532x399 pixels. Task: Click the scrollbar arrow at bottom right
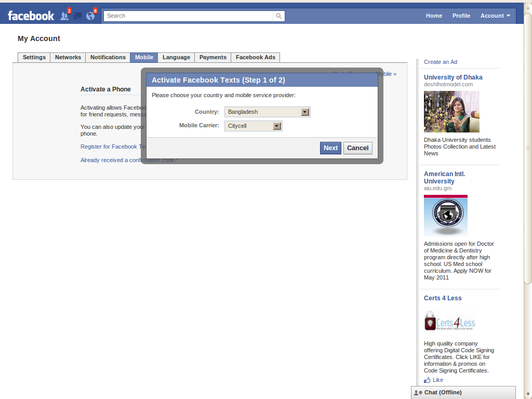tap(528, 395)
